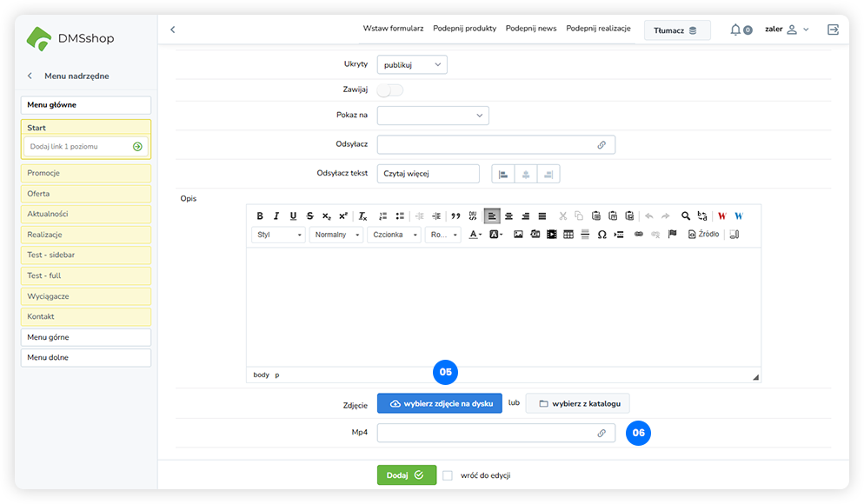Click "wybierz zdjęcie na dysku" upload button
This screenshot has width=864, height=504.
pos(440,404)
